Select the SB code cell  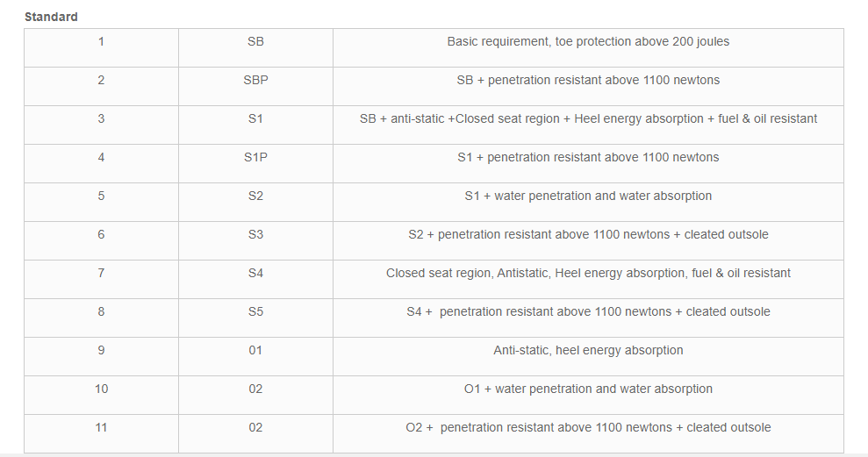tap(255, 41)
